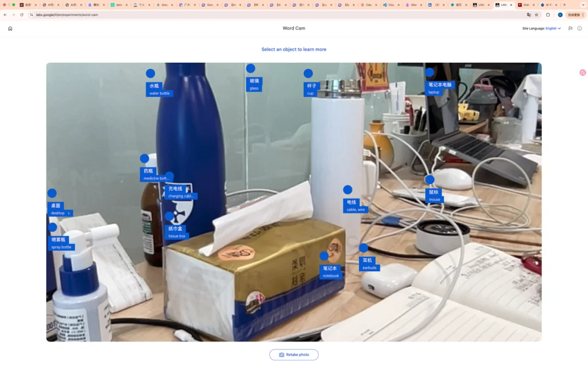Click the notebook object label
The image size is (588, 368).
pyautogui.click(x=330, y=272)
